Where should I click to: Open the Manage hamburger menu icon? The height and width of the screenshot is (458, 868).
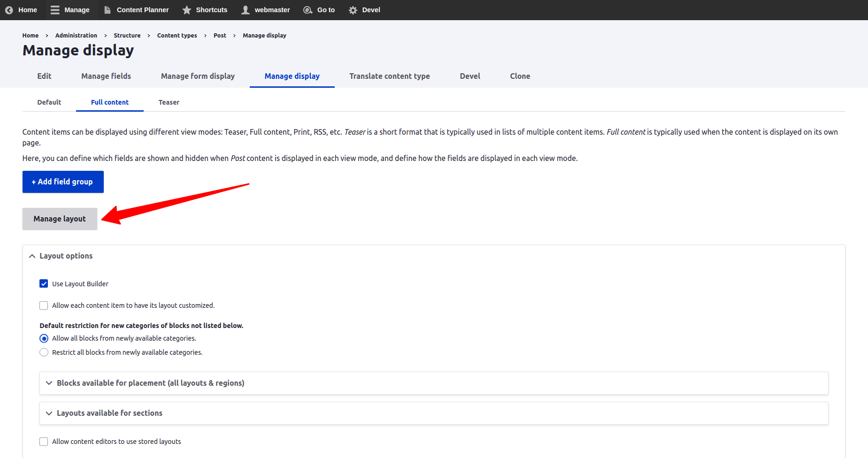point(55,10)
